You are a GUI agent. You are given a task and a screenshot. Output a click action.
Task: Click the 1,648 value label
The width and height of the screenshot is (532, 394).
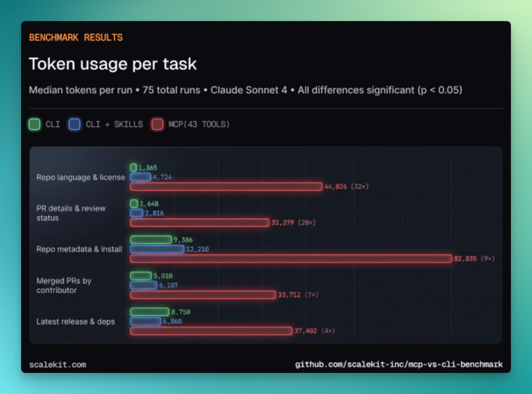click(149, 203)
